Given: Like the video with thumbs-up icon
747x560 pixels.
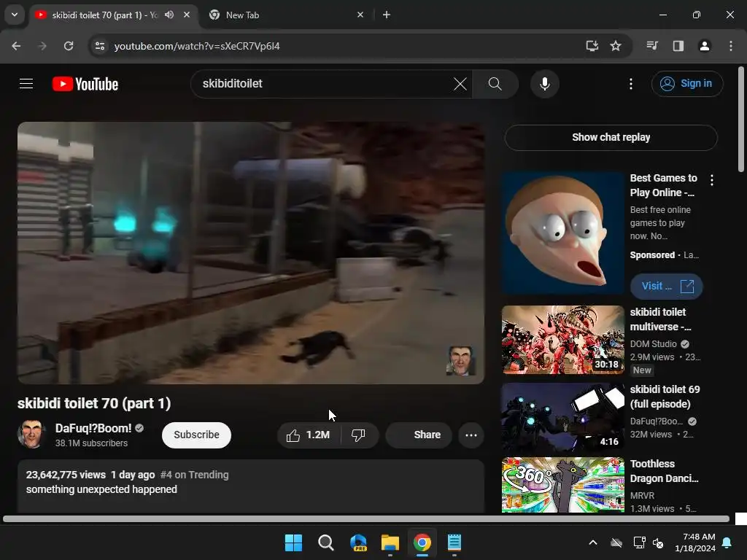Looking at the screenshot, I should click(x=309, y=435).
